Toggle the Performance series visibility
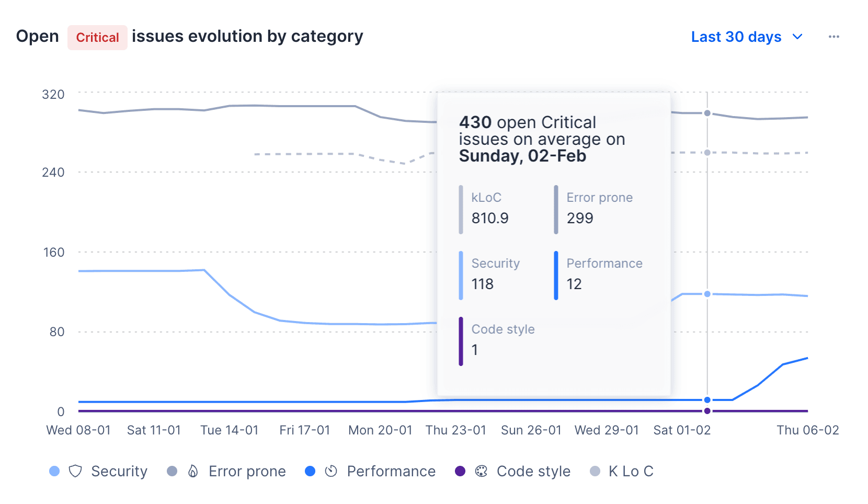The image size is (868, 504). (371, 471)
